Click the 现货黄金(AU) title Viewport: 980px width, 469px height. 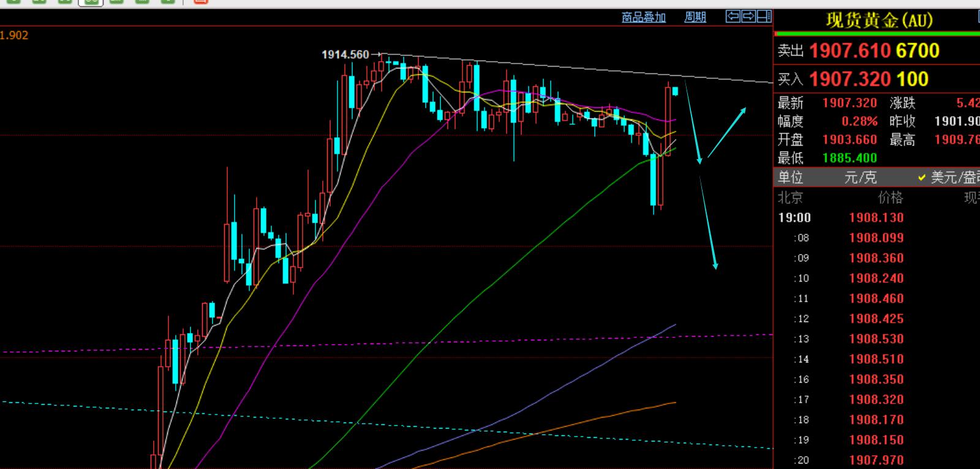[x=879, y=20]
